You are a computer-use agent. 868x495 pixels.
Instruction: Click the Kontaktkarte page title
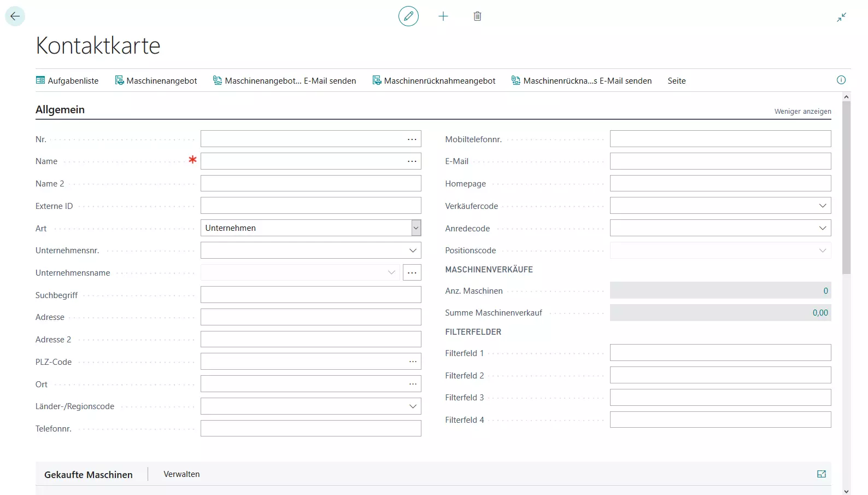tap(98, 45)
